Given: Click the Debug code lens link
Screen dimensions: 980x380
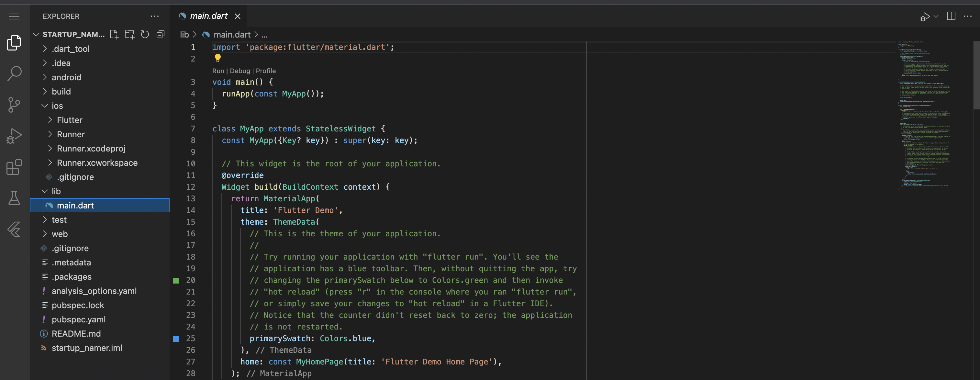Looking at the screenshot, I should [x=240, y=71].
